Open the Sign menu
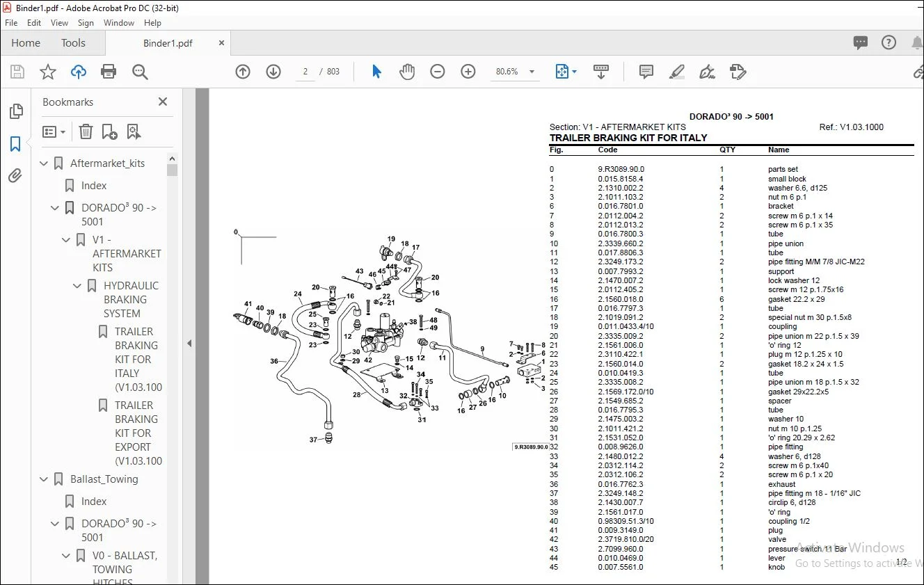The width and height of the screenshot is (924, 585). [86, 23]
